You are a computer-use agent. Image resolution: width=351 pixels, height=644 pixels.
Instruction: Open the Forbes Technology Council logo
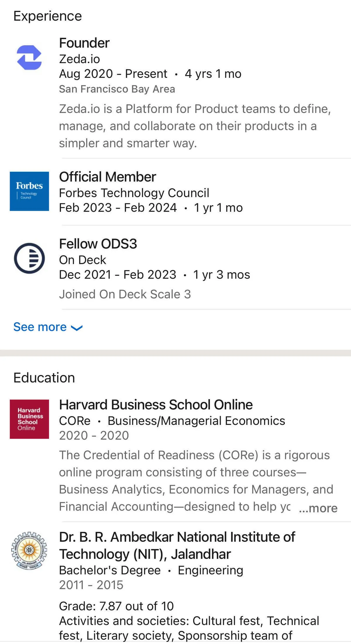[x=29, y=191]
